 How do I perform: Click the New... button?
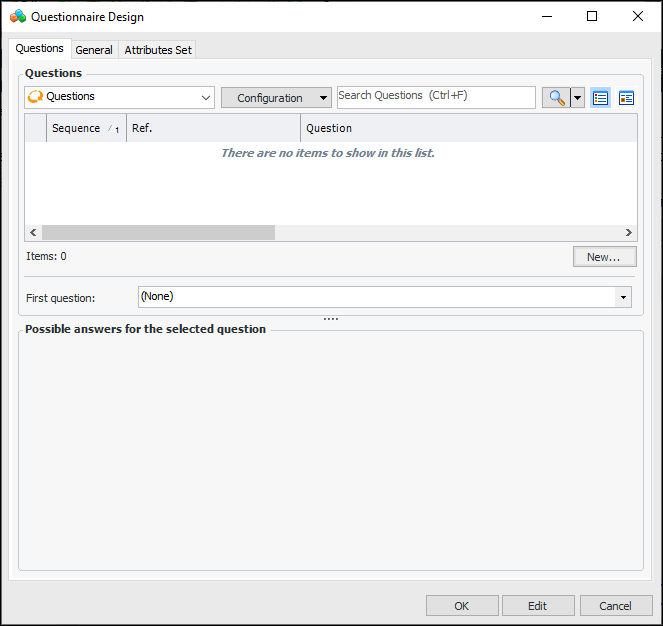point(604,257)
